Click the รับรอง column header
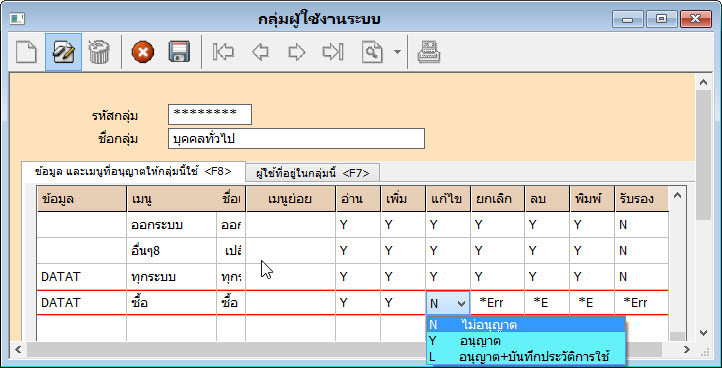This screenshot has width=722, height=368. click(641, 199)
